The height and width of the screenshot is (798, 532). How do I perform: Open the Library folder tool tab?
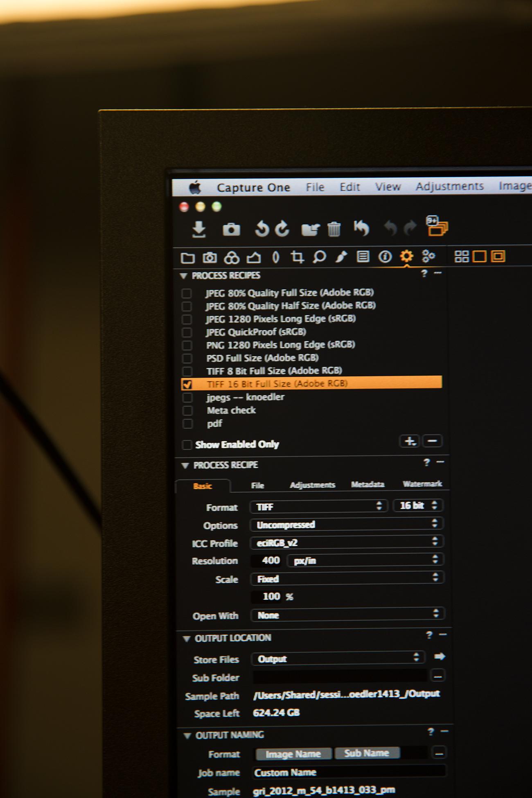coord(187,258)
